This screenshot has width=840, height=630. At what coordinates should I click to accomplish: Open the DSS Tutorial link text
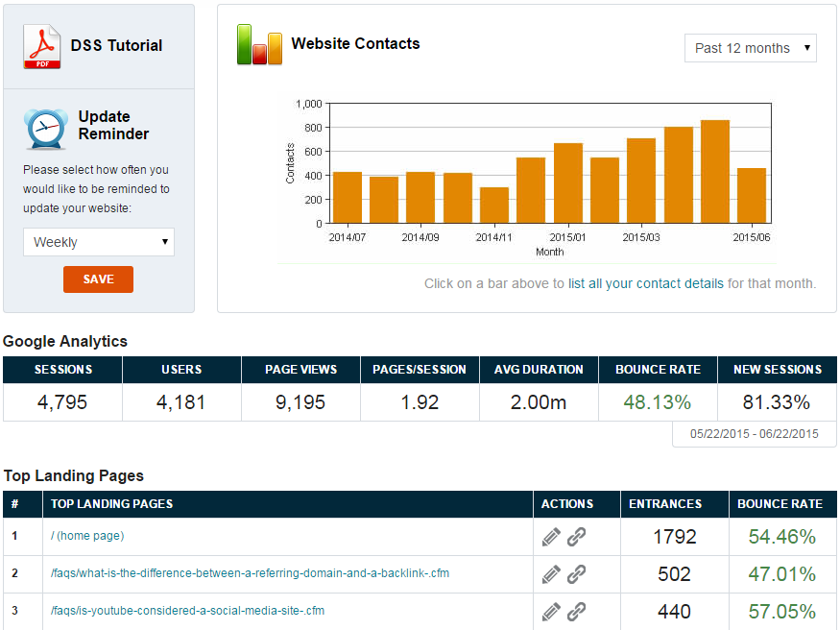click(x=116, y=45)
